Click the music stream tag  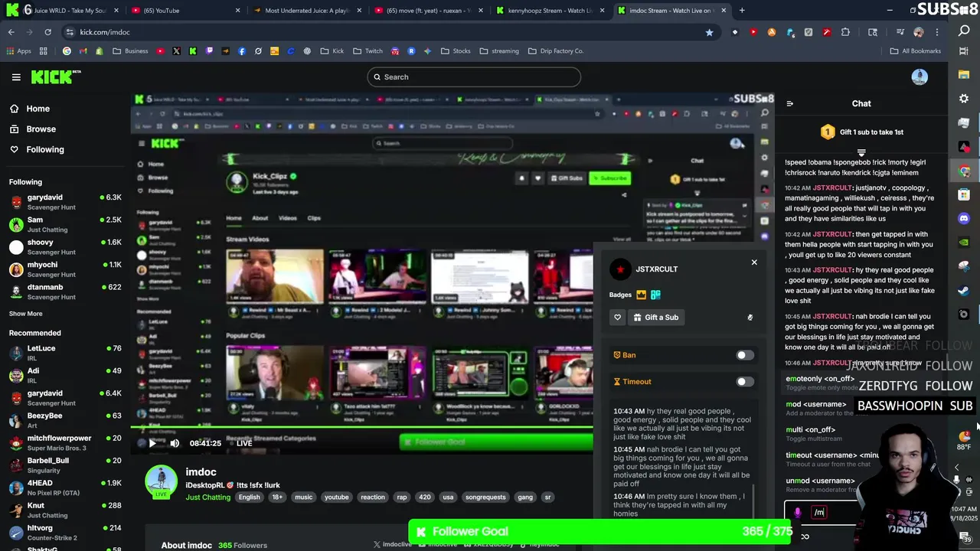tap(303, 497)
